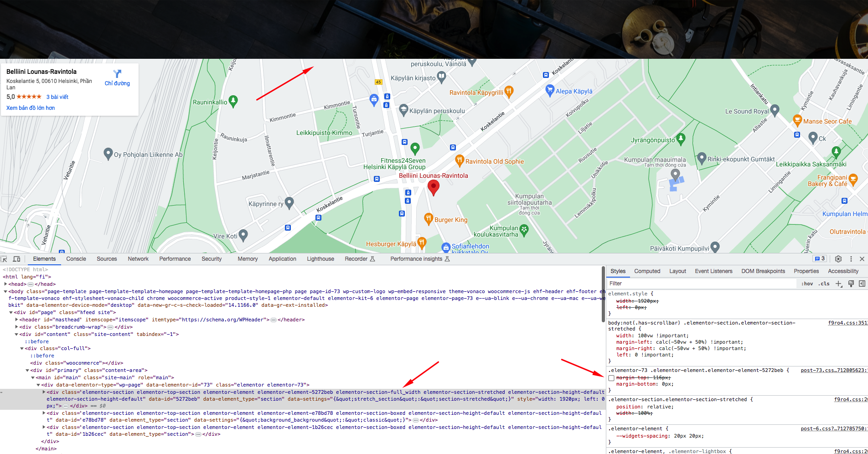Open the Performance insights tab

[x=419, y=259]
